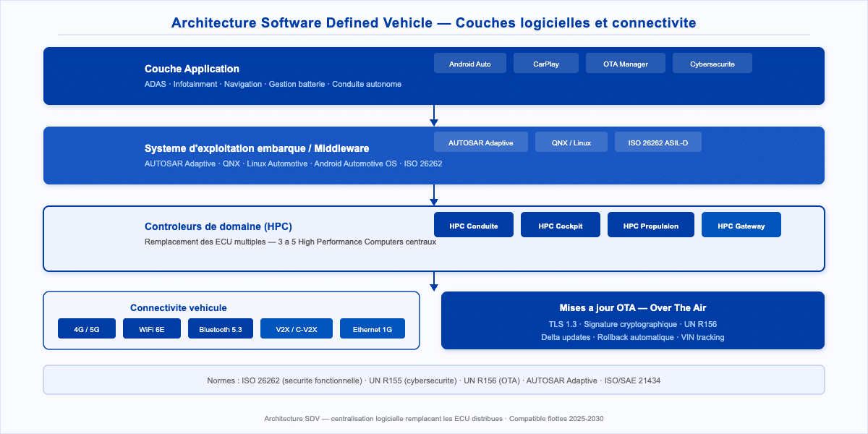Select the ADAS · Infotainment · Navigation subtitle line
The image size is (868, 434).
[x=273, y=84]
